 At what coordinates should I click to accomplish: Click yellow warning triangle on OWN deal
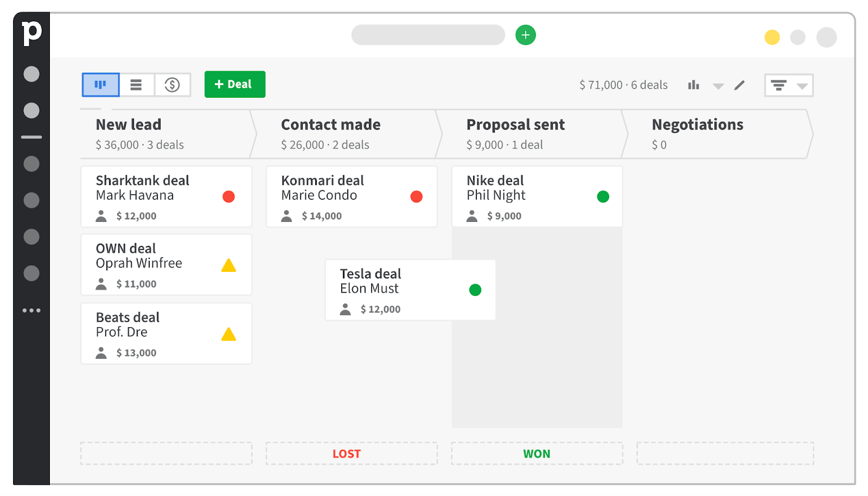click(228, 265)
